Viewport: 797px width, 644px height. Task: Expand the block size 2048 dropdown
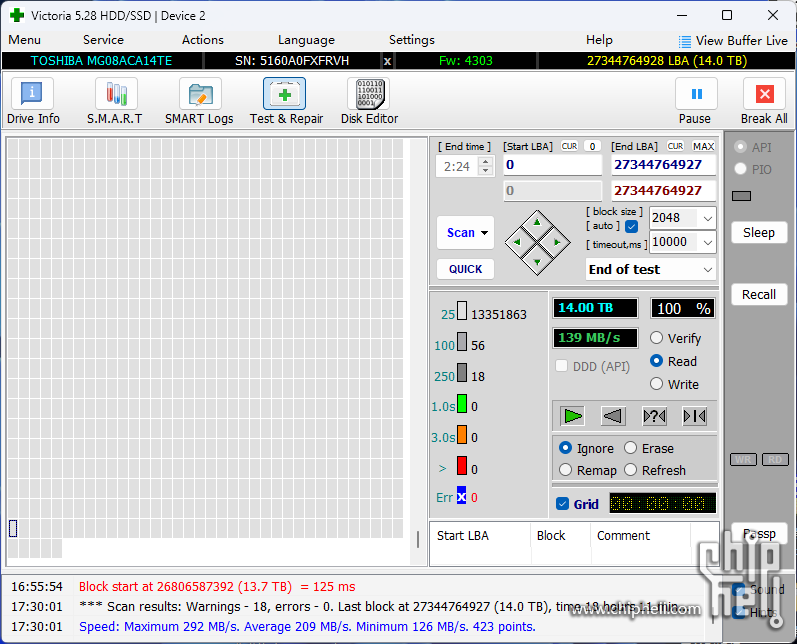[708, 218]
